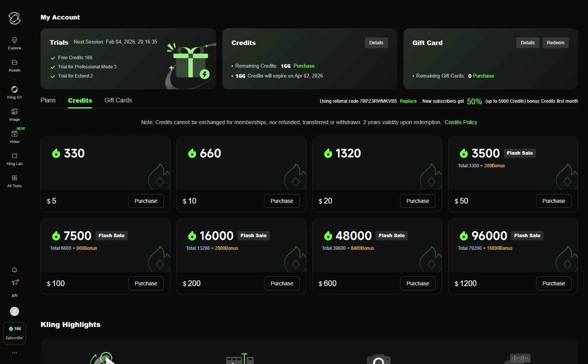Click the 166 credits Subscribe badge
The height and width of the screenshot is (364, 588).
pos(15,333)
